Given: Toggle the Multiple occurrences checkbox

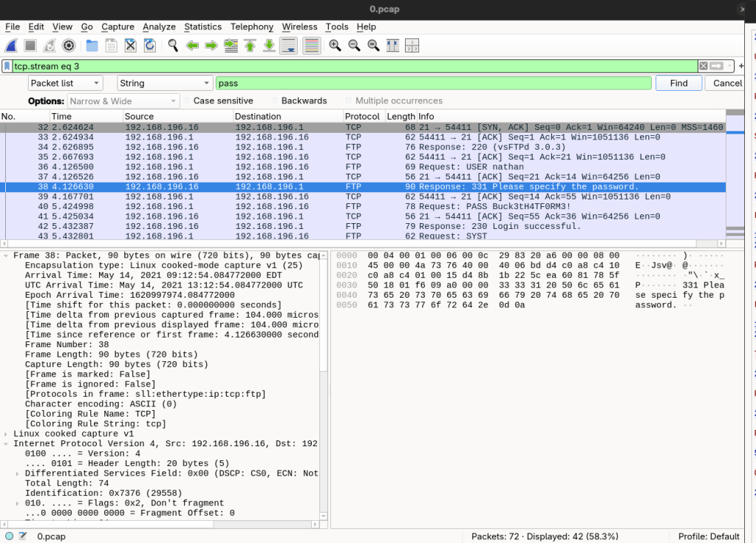Looking at the screenshot, I should pos(350,101).
